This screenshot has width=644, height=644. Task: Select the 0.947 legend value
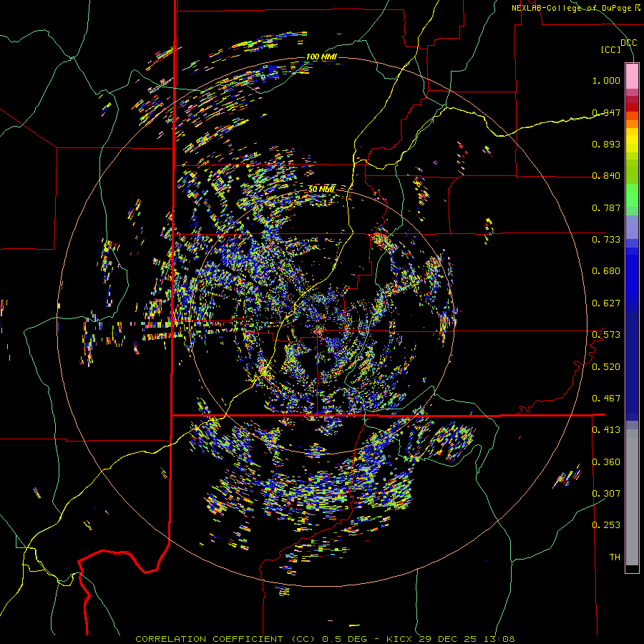[x=606, y=112]
